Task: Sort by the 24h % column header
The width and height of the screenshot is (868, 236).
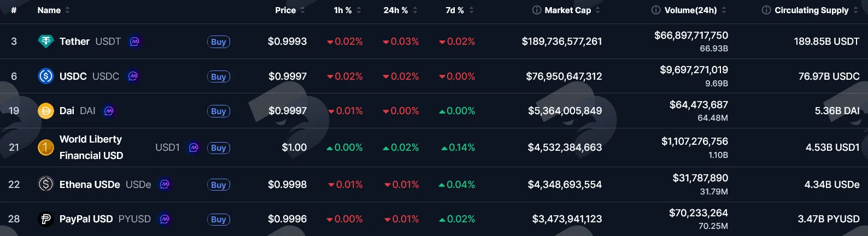Action: click(400, 10)
